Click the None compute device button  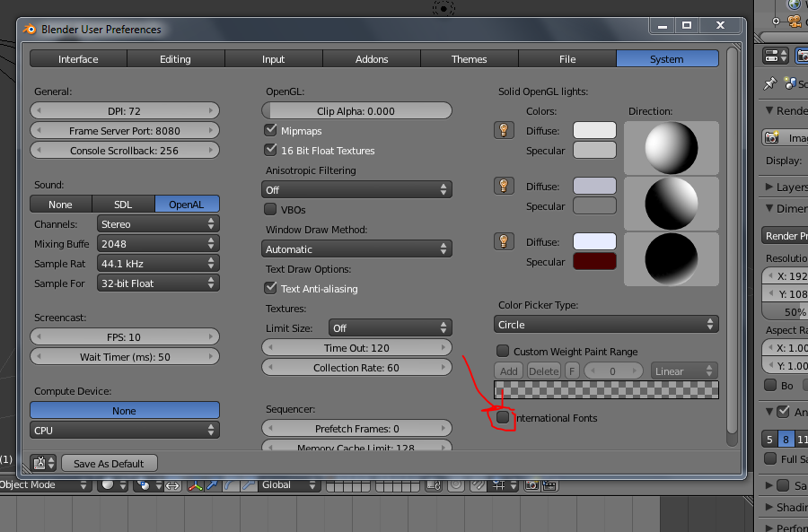[125, 411]
